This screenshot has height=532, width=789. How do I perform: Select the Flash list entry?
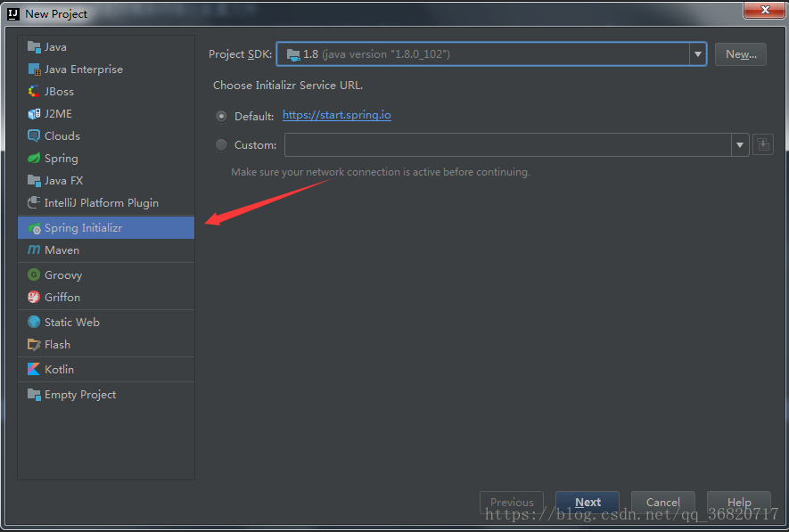tap(106, 345)
